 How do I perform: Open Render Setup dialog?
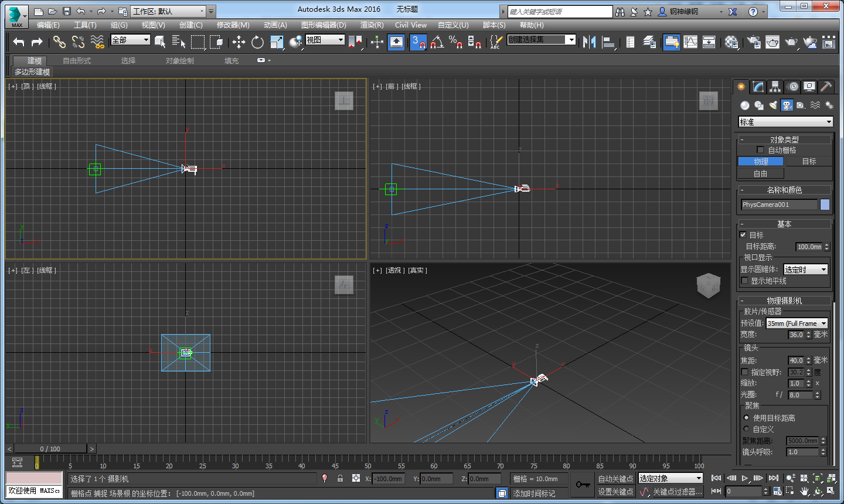pos(754,42)
